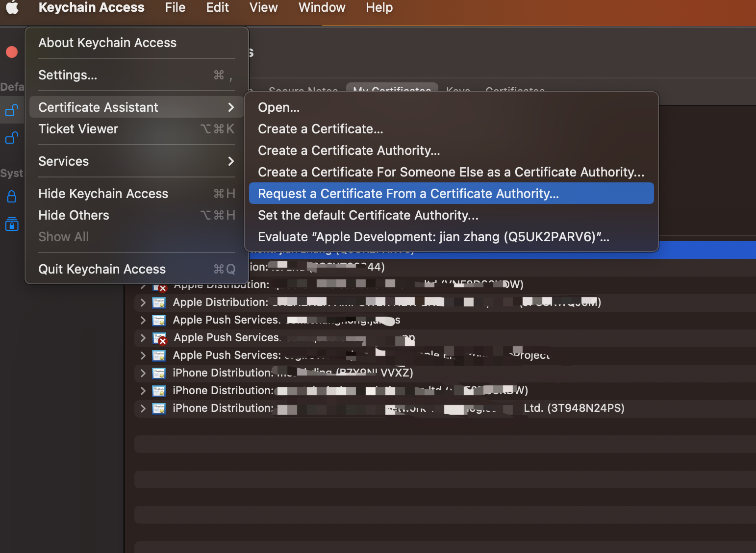Click certificate icon for iPhone Distribution ending W)
The width and height of the screenshot is (756, 553).
[x=159, y=391]
